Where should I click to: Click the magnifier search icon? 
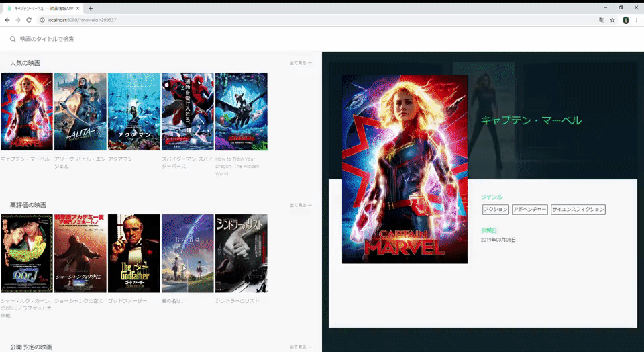13,39
